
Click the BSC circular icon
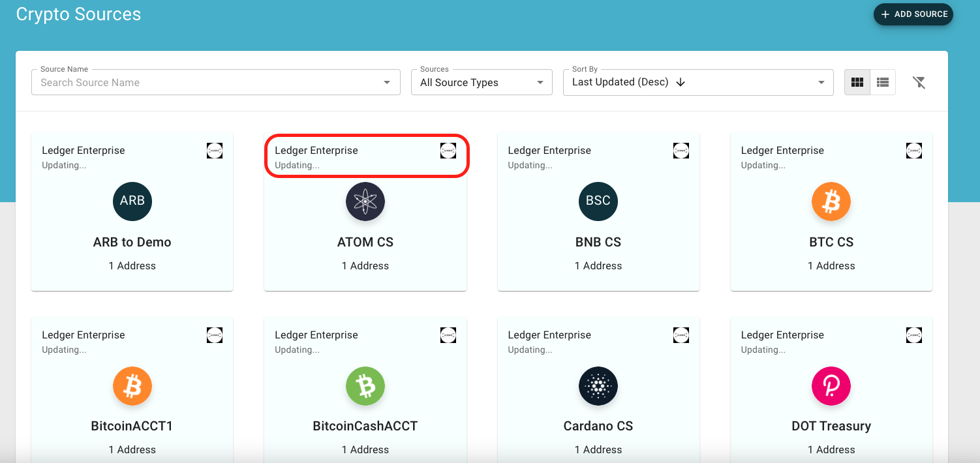(598, 201)
